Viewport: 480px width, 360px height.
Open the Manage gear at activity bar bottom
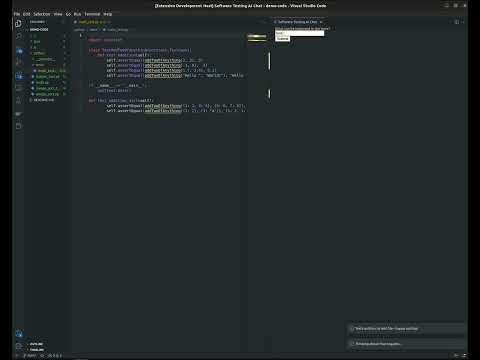pyautogui.click(x=19, y=346)
